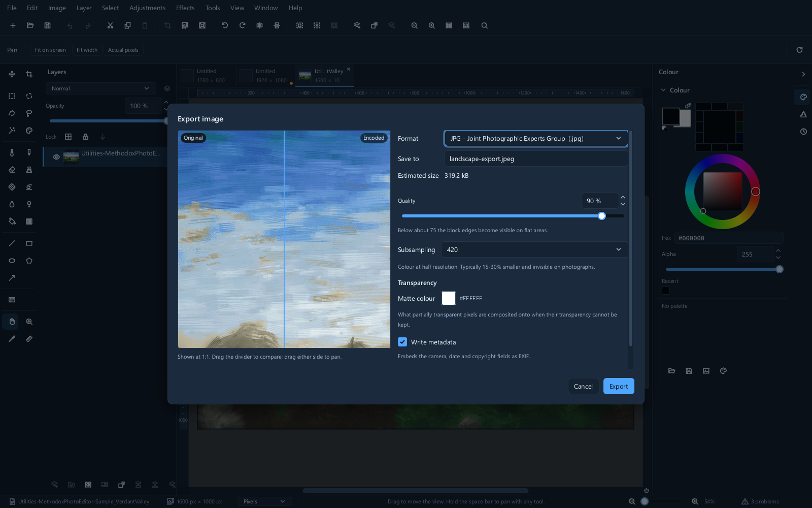Choose the Rectangle select tool

pyautogui.click(x=12, y=96)
